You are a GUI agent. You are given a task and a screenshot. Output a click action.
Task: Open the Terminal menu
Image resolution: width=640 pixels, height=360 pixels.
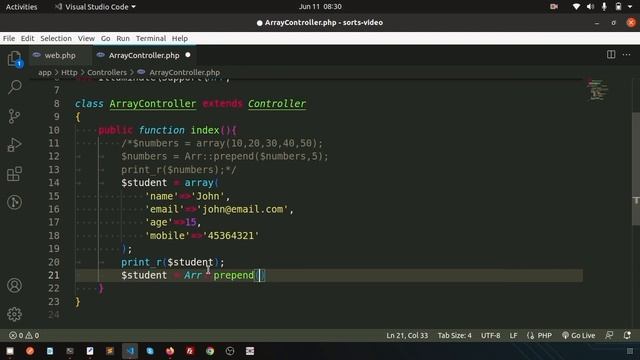(x=151, y=38)
